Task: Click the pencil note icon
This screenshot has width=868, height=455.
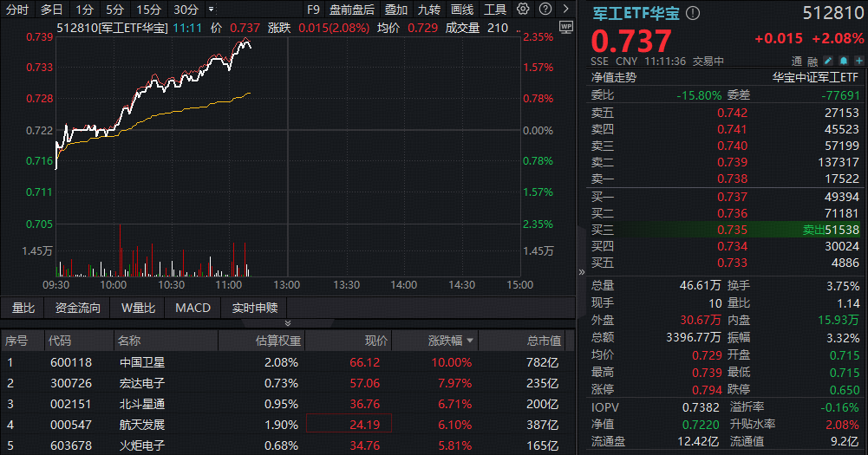Action: pyautogui.click(x=828, y=62)
